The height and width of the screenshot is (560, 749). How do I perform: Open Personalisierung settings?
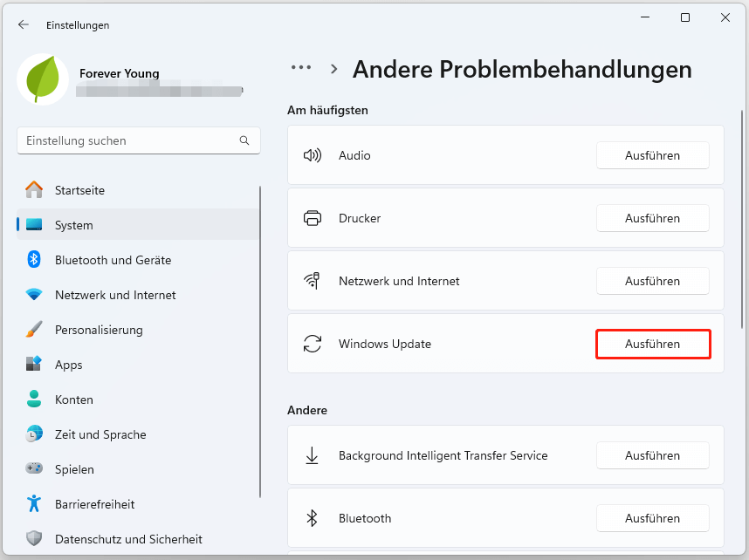pos(99,330)
